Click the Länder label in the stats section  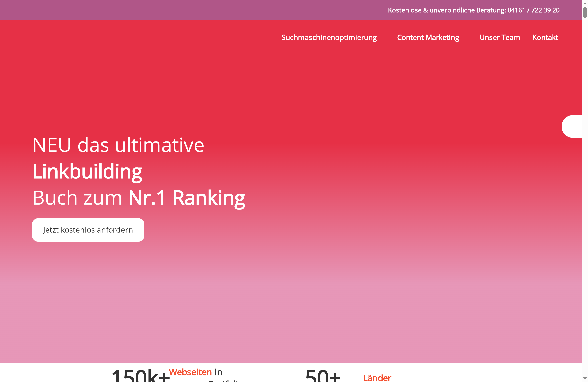377,378
